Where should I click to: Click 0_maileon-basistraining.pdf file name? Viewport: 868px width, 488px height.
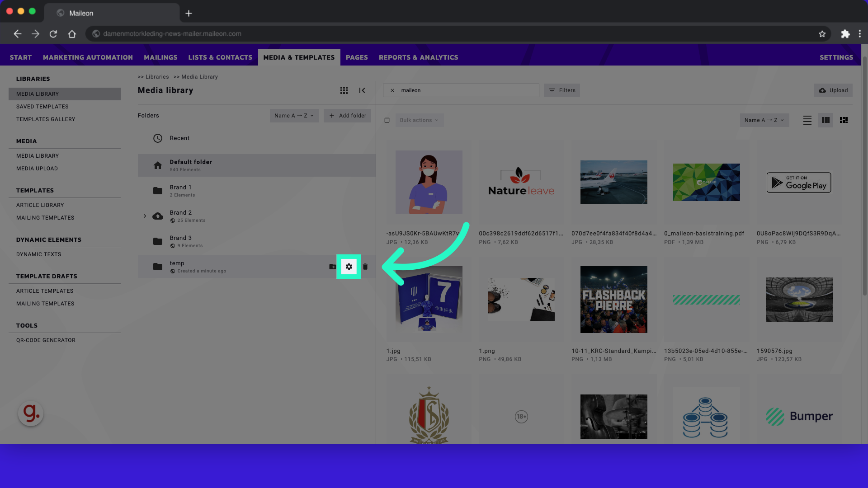click(704, 234)
